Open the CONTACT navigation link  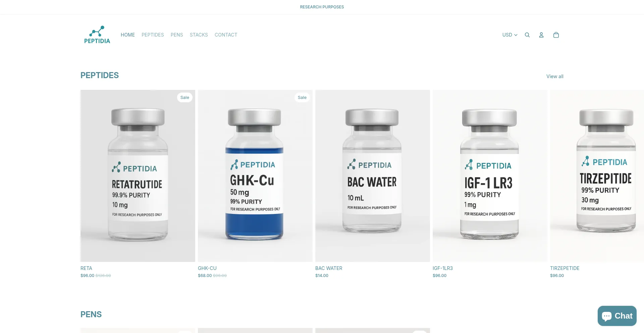pos(226,35)
